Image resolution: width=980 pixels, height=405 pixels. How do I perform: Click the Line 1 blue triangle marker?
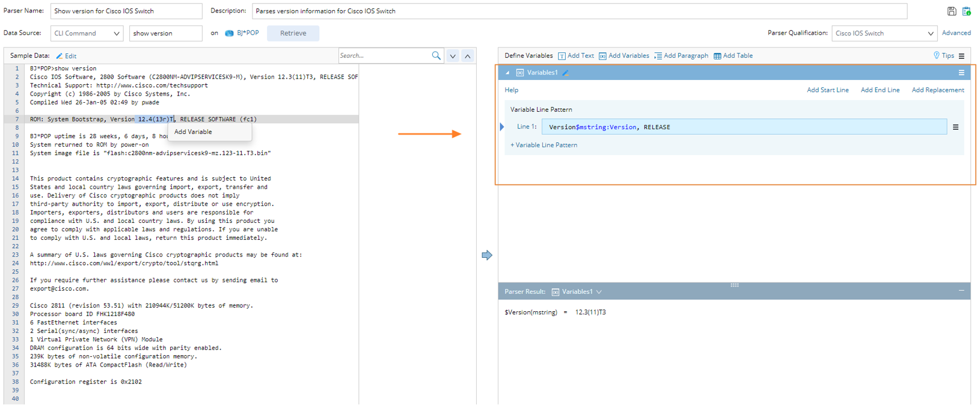pos(502,127)
